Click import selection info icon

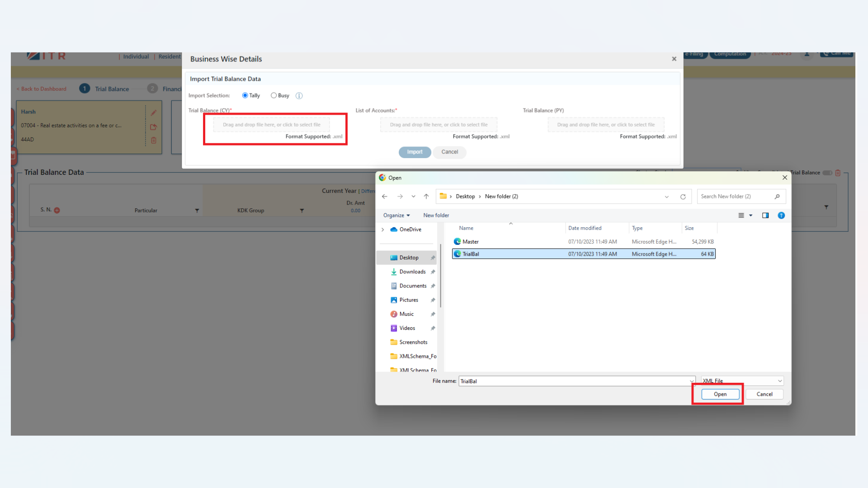pos(299,96)
